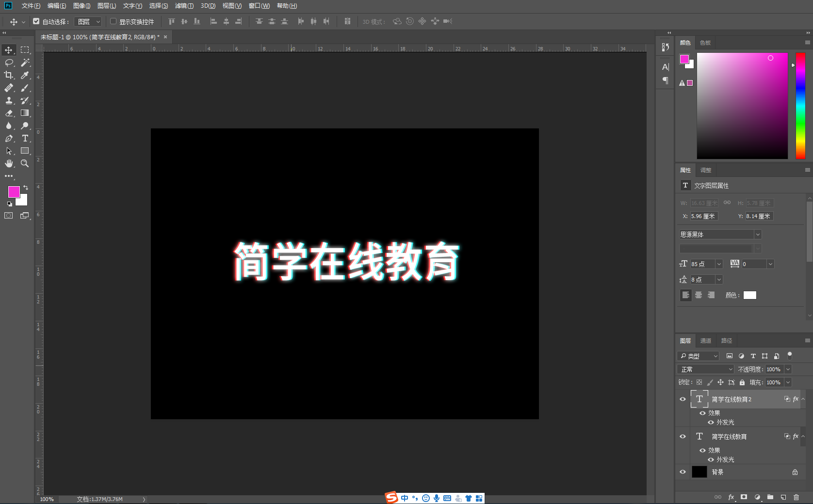Open Auto-Select 图层 dropdown

[88, 21]
